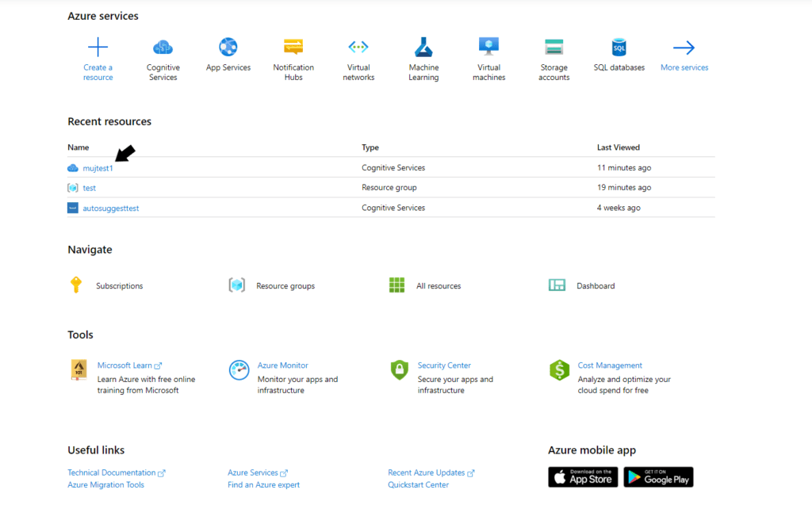The image size is (812, 524).
Task: Navigate to Subscriptions
Action: pyautogui.click(x=119, y=286)
